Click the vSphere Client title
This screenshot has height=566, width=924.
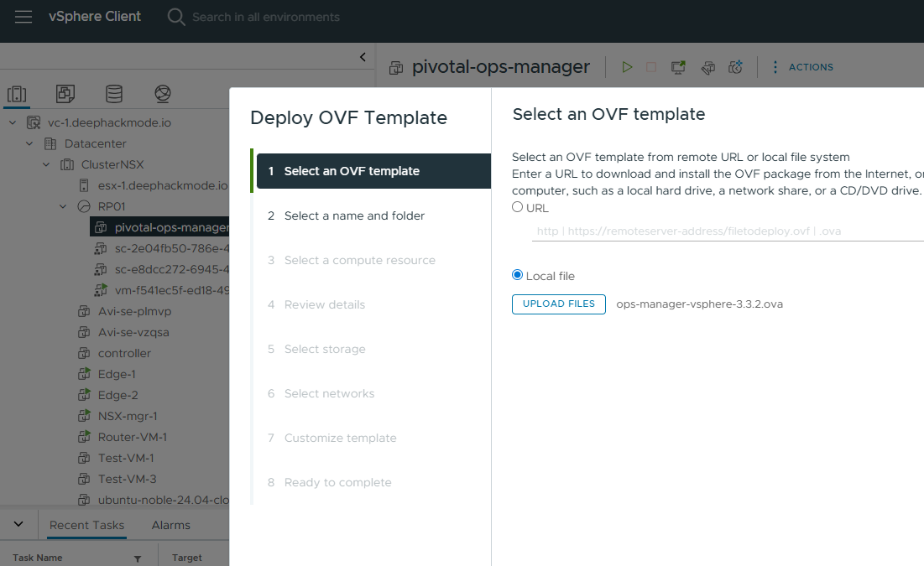(x=95, y=17)
